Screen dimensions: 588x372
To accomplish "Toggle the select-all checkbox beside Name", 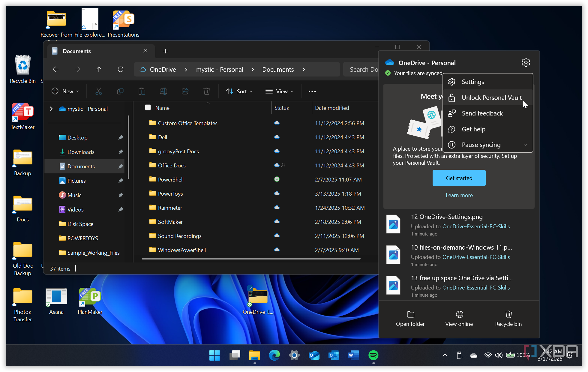I will point(148,107).
